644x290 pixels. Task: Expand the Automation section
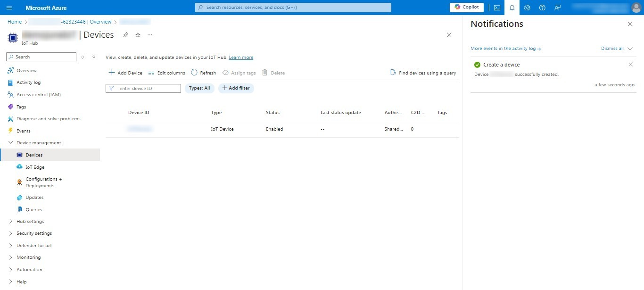coord(29,270)
